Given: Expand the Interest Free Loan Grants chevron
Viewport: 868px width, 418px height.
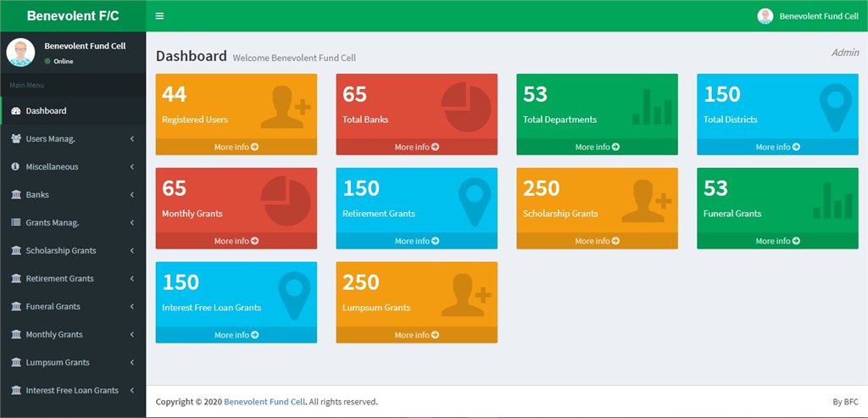Looking at the screenshot, I should point(132,391).
